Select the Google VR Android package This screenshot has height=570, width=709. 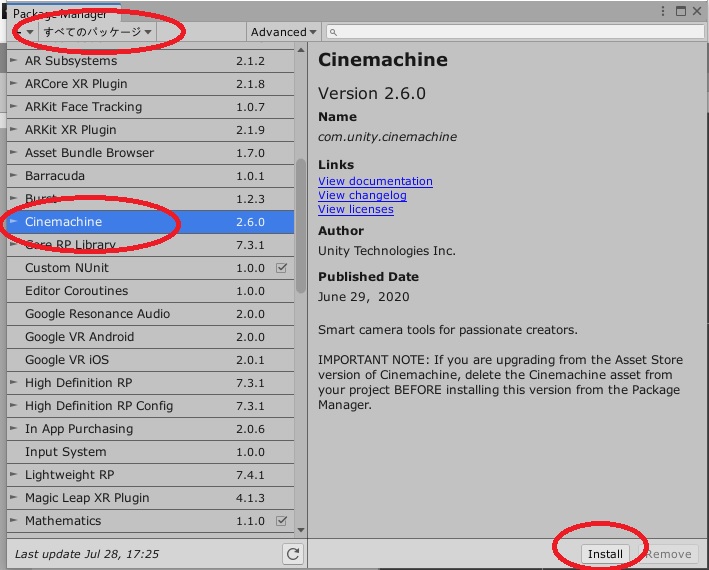150,337
